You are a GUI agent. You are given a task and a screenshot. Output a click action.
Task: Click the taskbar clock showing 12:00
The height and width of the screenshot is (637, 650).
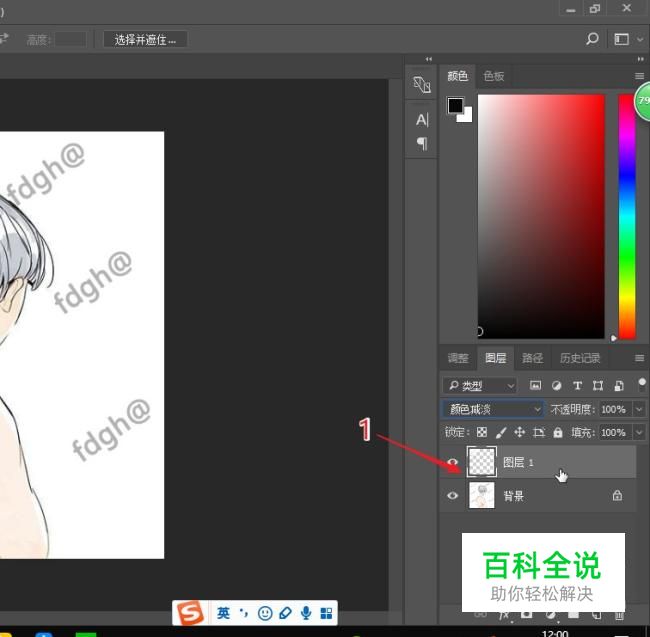pos(555,633)
